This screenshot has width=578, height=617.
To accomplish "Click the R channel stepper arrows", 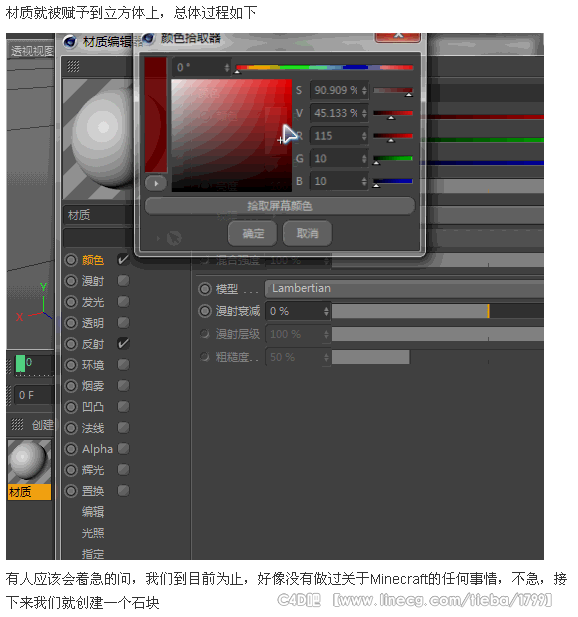I will tap(364, 136).
